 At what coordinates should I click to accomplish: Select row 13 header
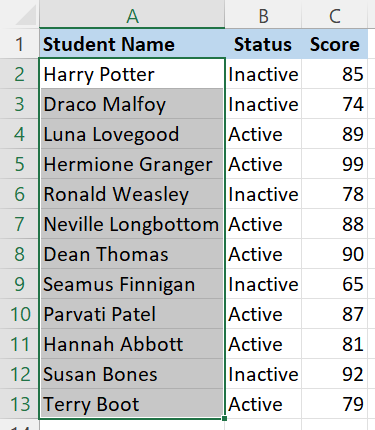coord(19,404)
